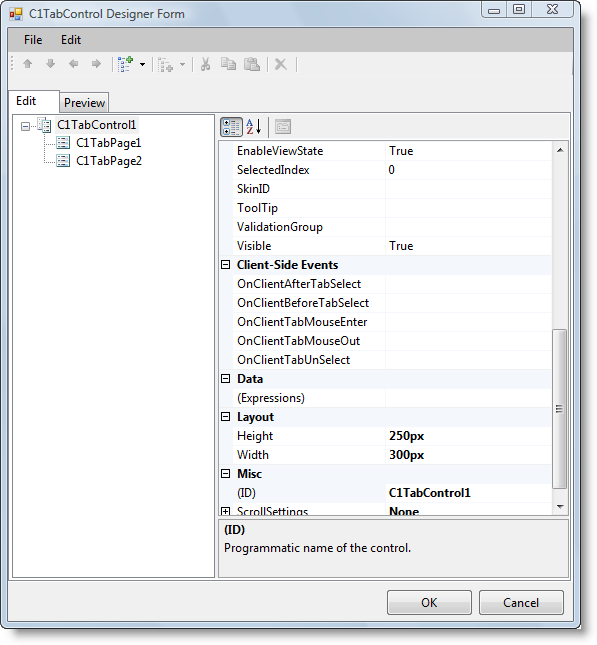Click the Move Right arrow toolbar icon
597x645 pixels.
tap(96, 64)
